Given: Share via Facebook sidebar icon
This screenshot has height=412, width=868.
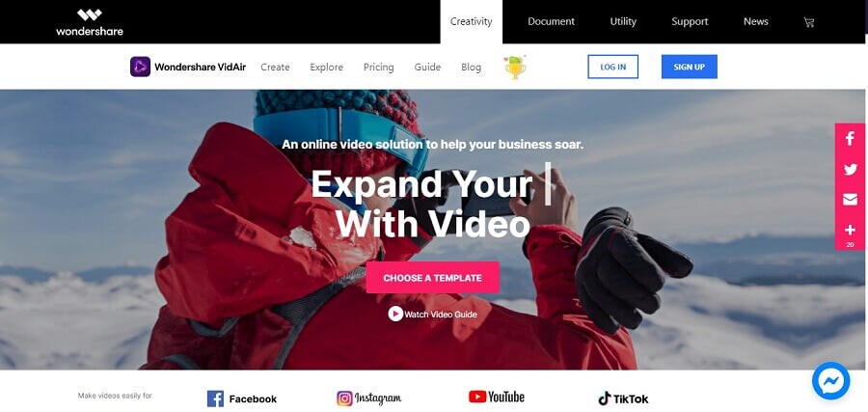Looking at the screenshot, I should click(x=850, y=138).
